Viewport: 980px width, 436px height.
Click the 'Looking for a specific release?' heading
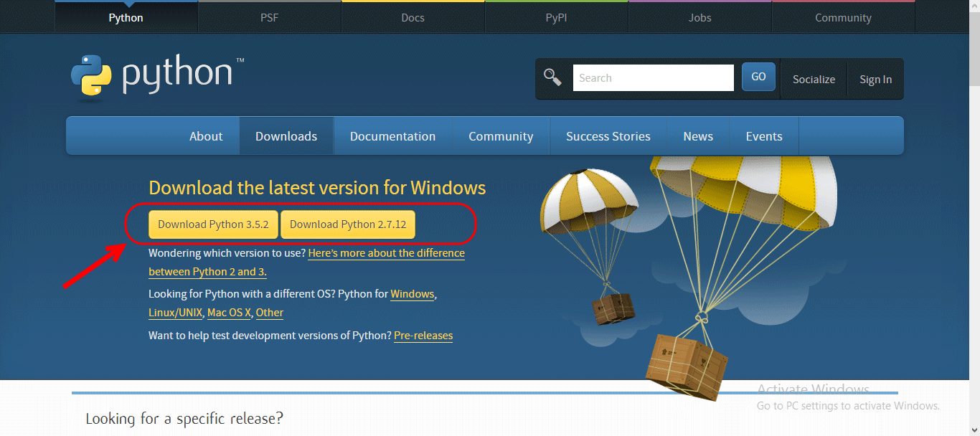pos(184,419)
